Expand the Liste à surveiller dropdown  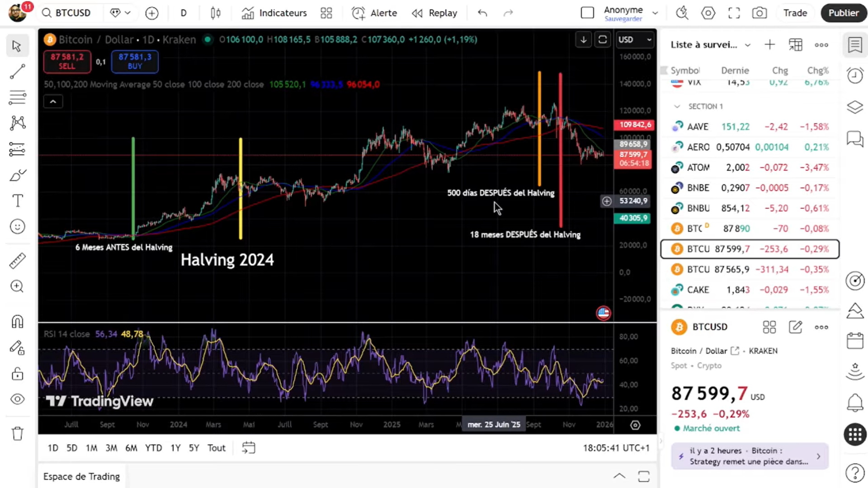(x=747, y=45)
